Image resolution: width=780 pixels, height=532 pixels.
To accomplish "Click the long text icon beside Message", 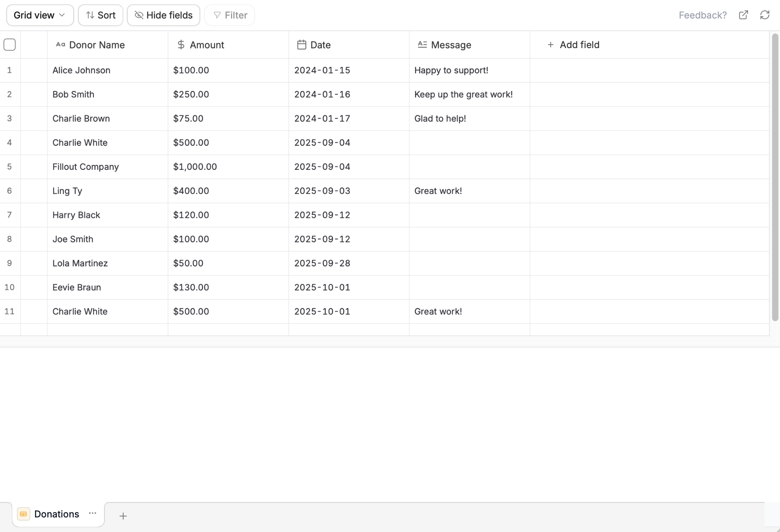I will (422, 45).
